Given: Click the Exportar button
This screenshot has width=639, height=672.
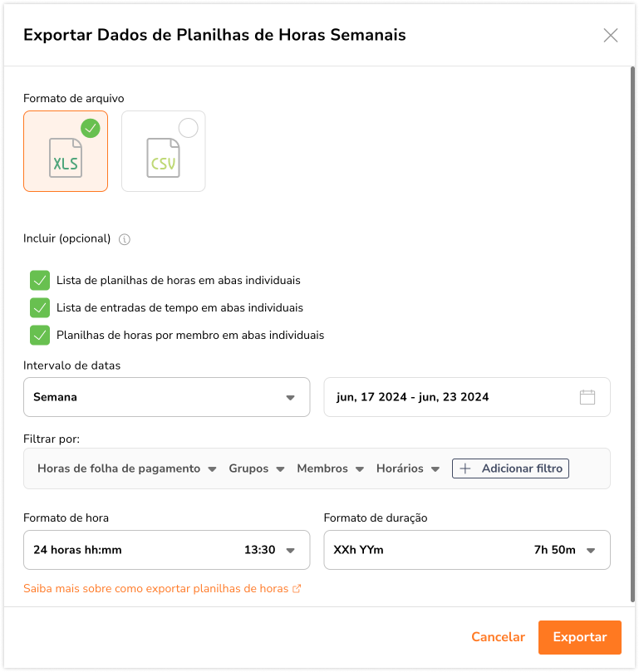Looking at the screenshot, I should pyautogui.click(x=579, y=637).
